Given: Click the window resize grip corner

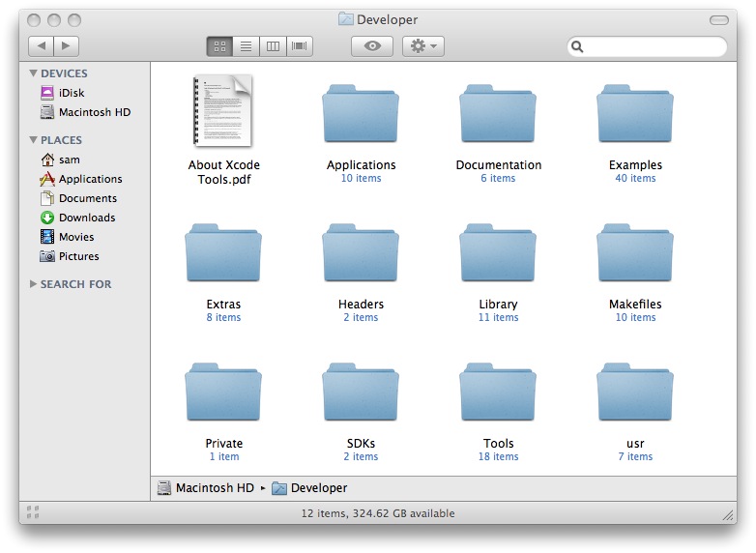Looking at the screenshot, I should tap(728, 515).
